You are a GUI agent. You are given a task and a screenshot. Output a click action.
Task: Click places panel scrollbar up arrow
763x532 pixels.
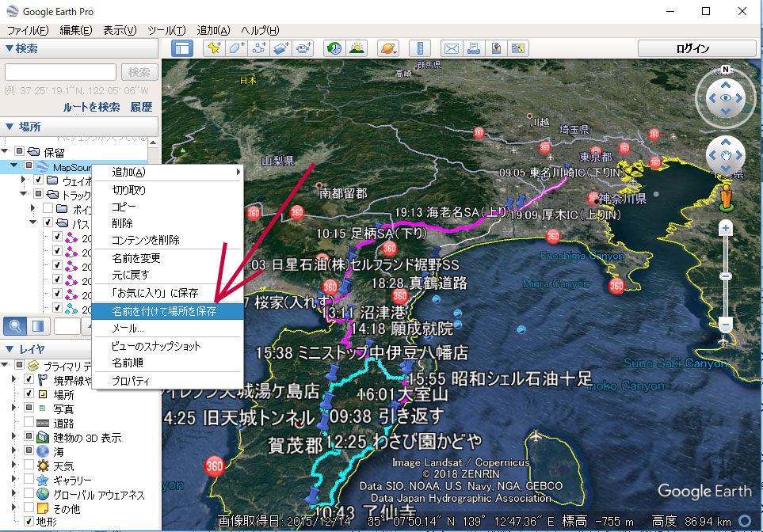tap(153, 143)
